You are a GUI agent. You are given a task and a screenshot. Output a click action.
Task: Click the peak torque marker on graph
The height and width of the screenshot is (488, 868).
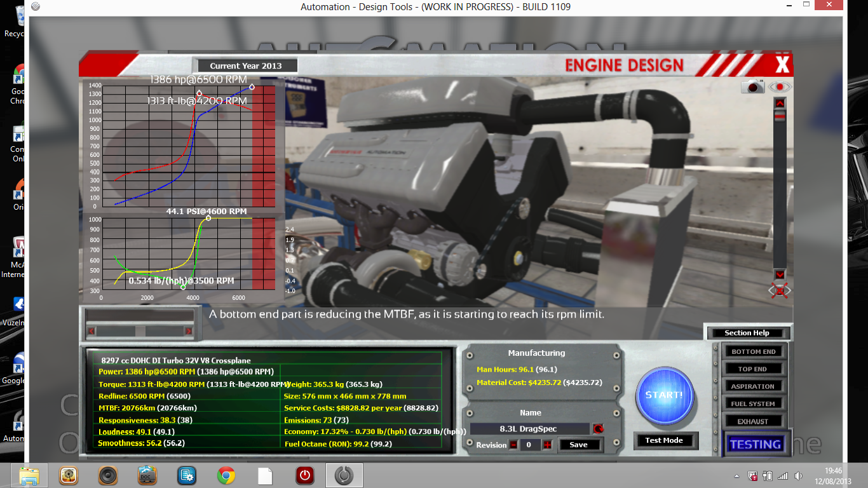[x=199, y=93]
